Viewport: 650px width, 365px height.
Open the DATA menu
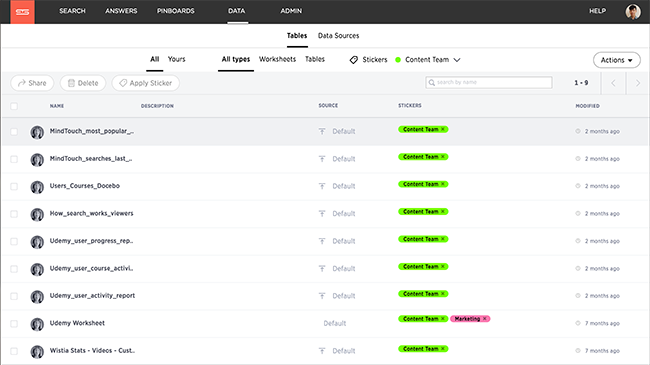coord(237,11)
